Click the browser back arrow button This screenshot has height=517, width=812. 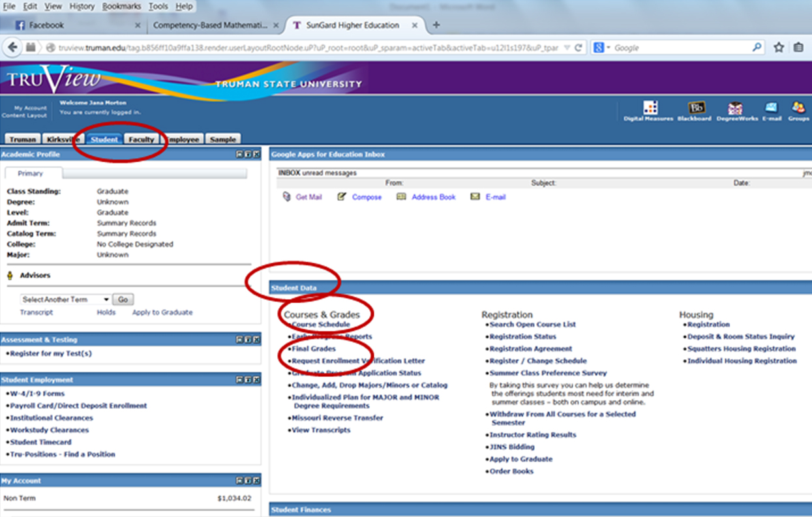[12, 48]
